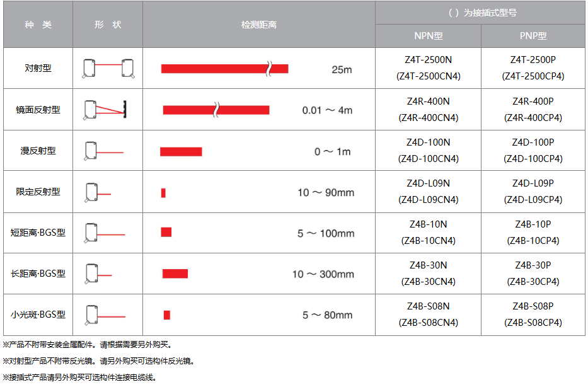Open model Z4R-400P

[x=533, y=101]
